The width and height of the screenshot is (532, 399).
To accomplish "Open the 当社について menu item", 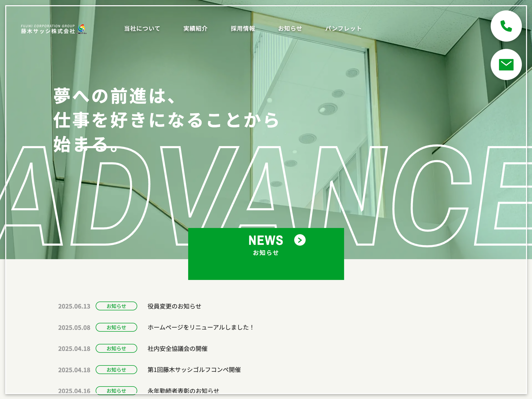I will (142, 29).
